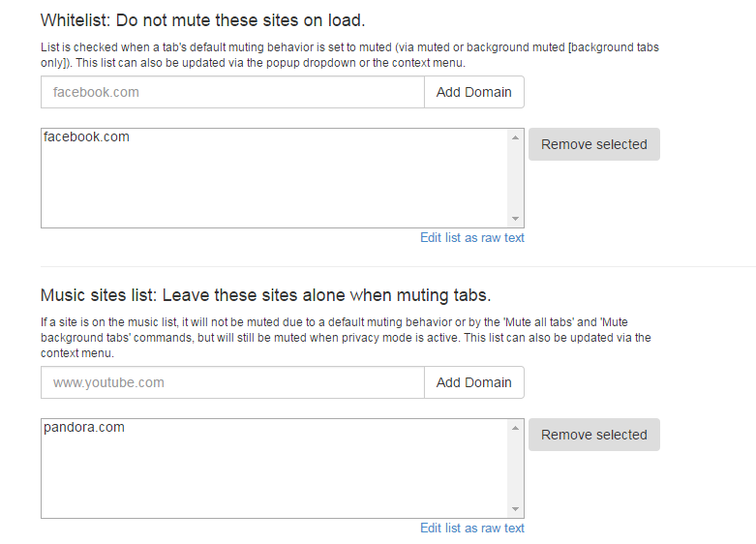Open whitelist Edit list as raw text
This screenshot has height=544, width=756.
pyautogui.click(x=472, y=238)
